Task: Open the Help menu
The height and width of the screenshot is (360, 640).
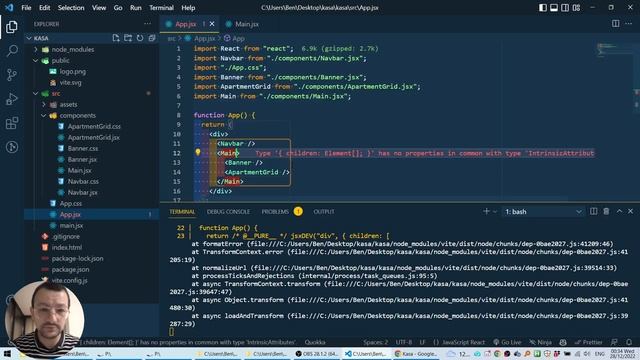Action: 188,7
